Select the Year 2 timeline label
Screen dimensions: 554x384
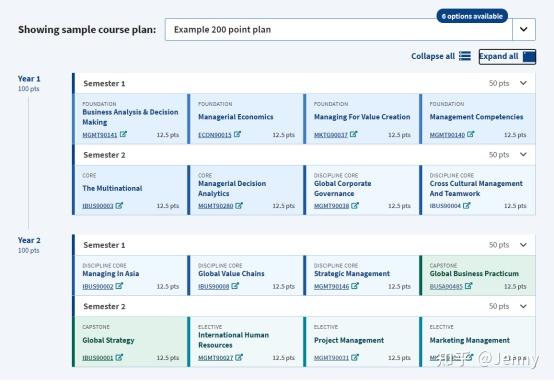click(x=29, y=241)
